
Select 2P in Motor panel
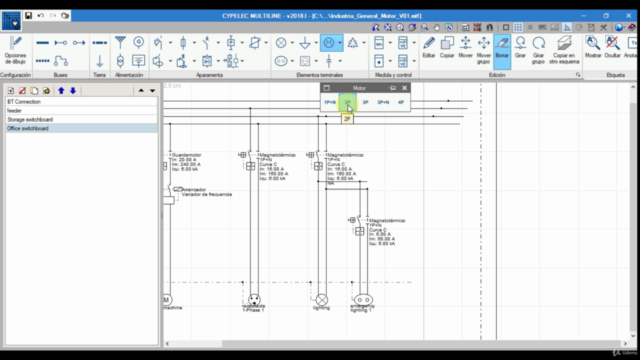pos(348,102)
